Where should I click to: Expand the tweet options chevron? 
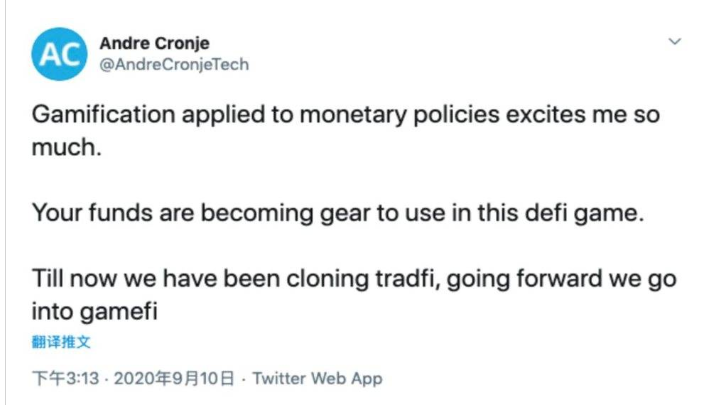pos(675,42)
